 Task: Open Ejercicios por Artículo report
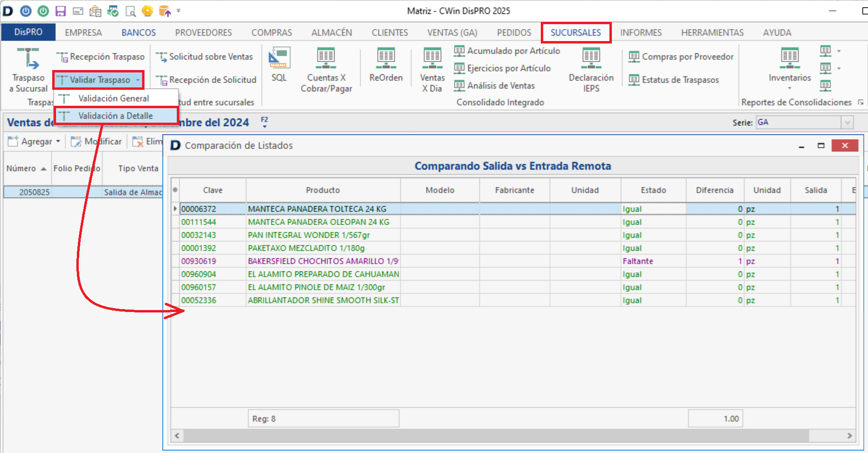(x=502, y=68)
